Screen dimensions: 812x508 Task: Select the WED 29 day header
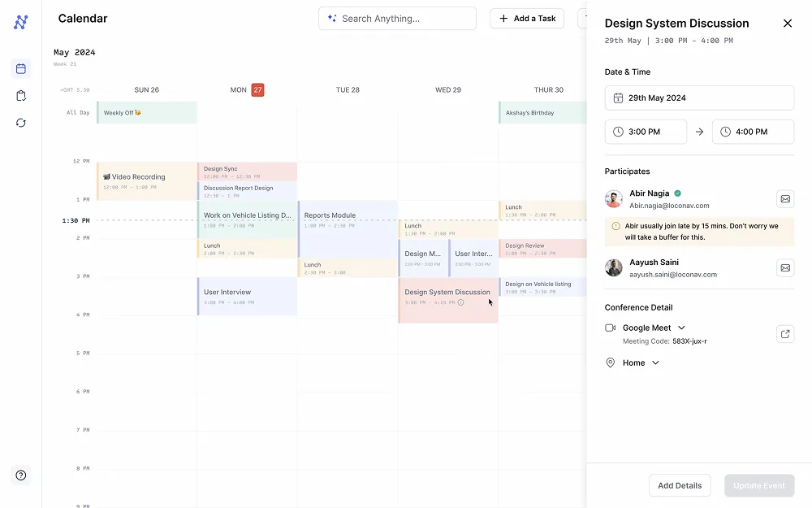[448, 89]
